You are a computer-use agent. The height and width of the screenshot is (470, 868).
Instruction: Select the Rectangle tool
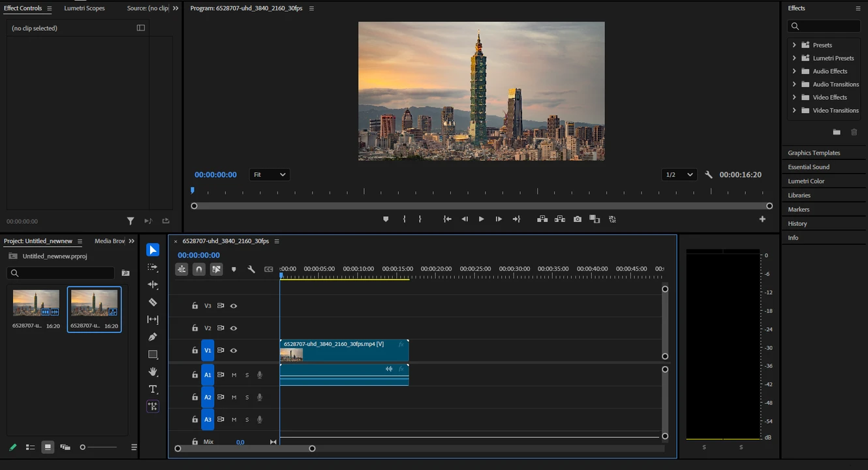click(x=153, y=354)
